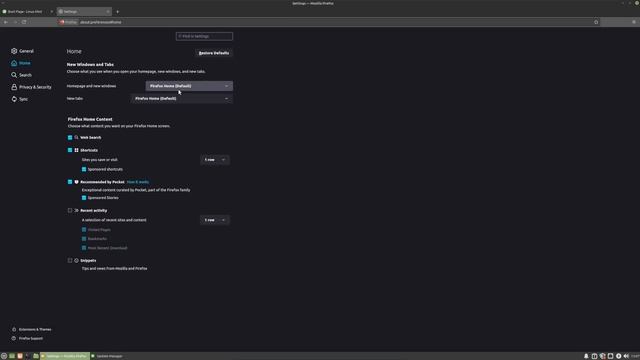Select the Home settings category
Screen dimensions: 640x360
tap(21, 63)
